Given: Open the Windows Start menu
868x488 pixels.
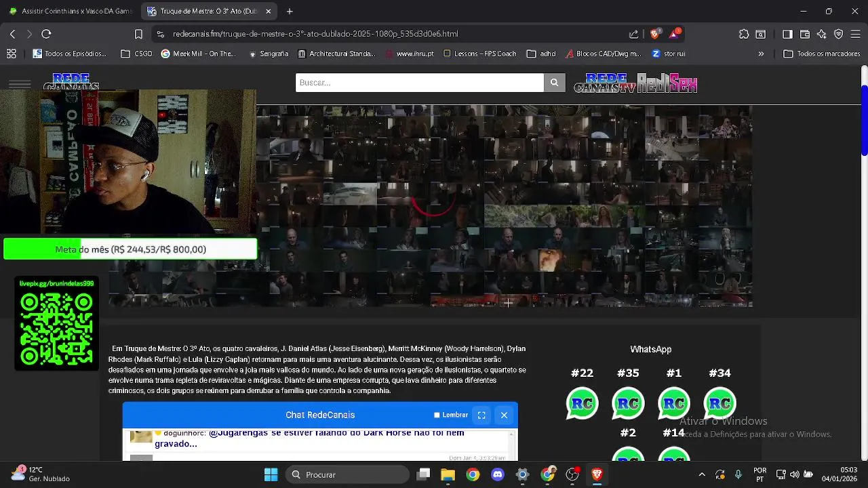Looking at the screenshot, I should 271,474.
